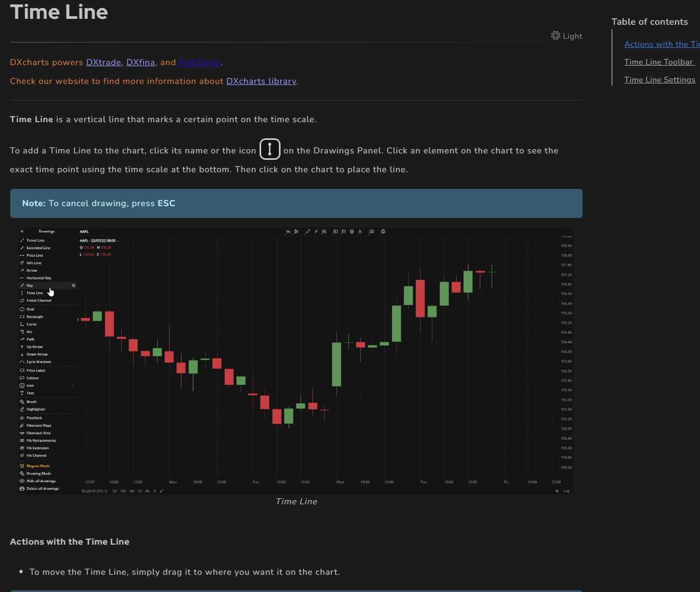Jump to Time Line Toolbar section
This screenshot has width=700, height=592.
tap(659, 62)
